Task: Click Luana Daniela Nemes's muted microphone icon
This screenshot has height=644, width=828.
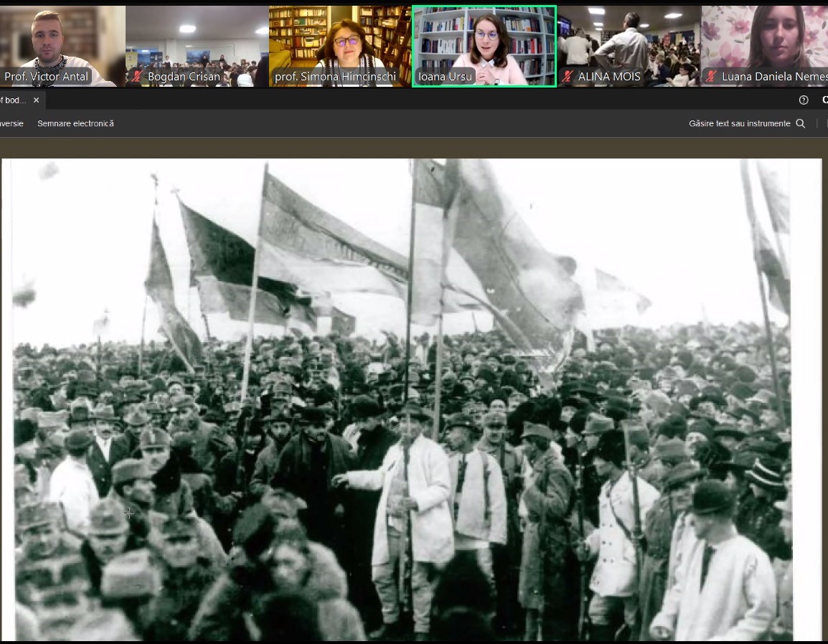Action: click(711, 77)
